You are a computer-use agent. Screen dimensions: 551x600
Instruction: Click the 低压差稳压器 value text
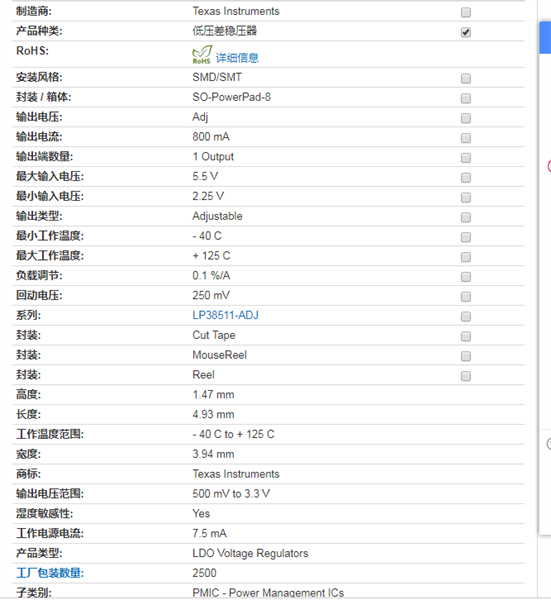coord(225,31)
